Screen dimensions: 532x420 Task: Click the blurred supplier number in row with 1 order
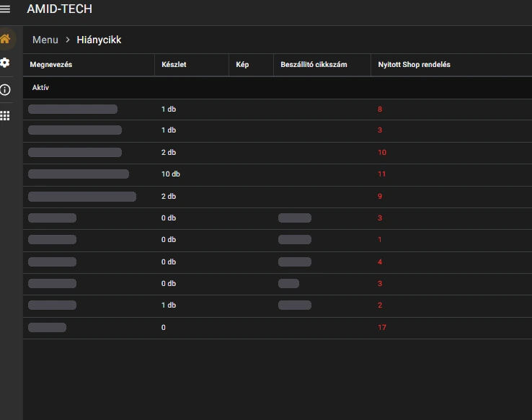click(295, 240)
